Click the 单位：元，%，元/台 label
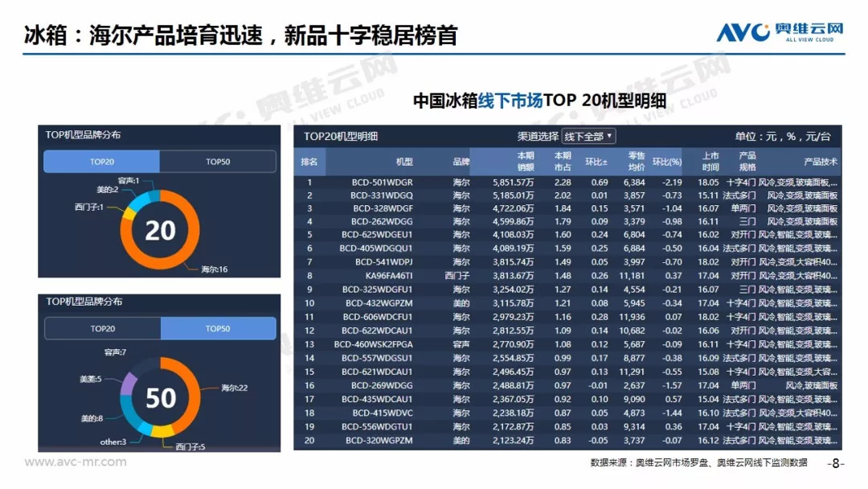This screenshot has width=868, height=489. (783, 136)
